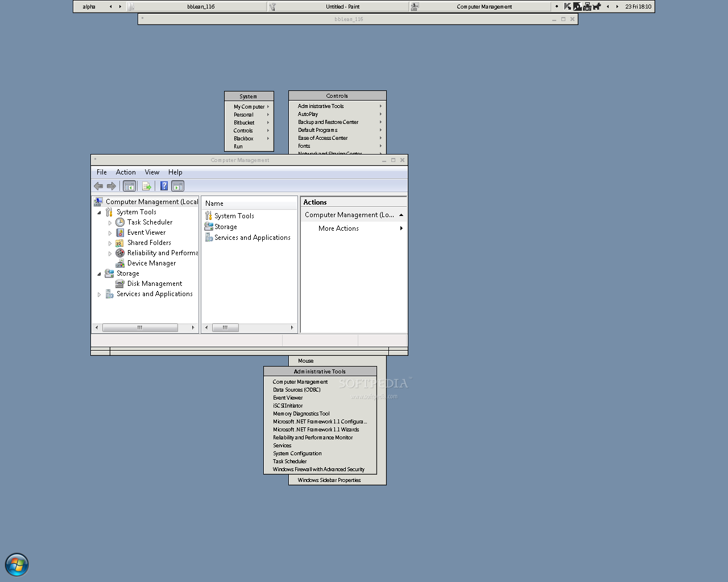Click the camera icon in system tray

click(x=587, y=7)
